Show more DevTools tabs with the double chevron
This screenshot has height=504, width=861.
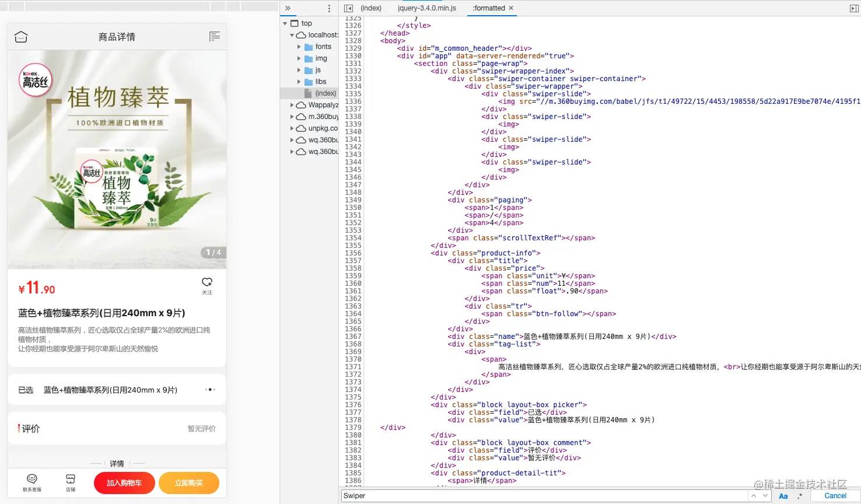pos(288,8)
